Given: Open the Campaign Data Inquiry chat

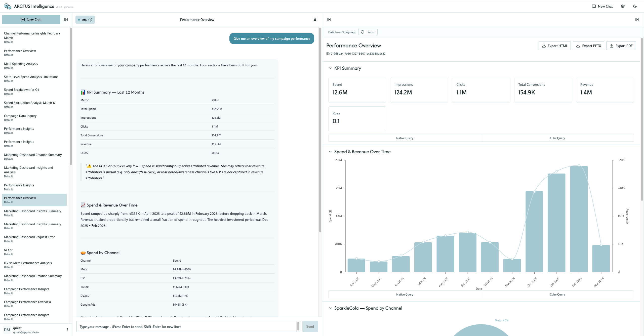Looking at the screenshot, I should (x=34, y=118).
